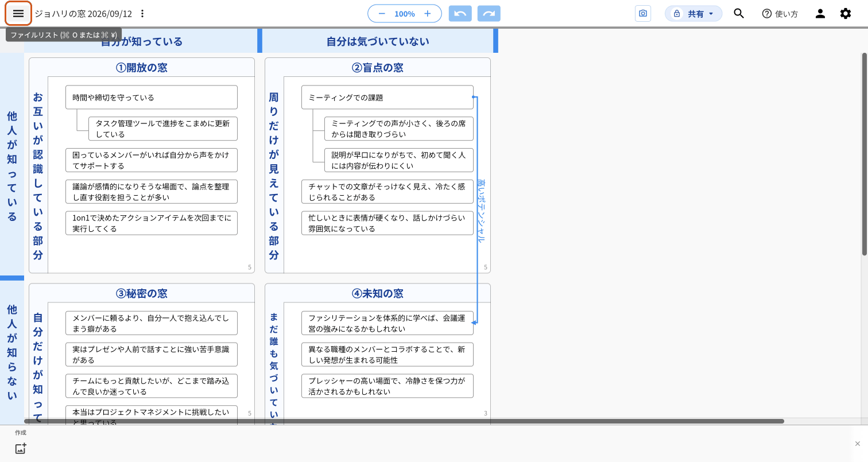Click the 100% zoom level value
The width and height of the screenshot is (868, 462).
pyautogui.click(x=405, y=14)
